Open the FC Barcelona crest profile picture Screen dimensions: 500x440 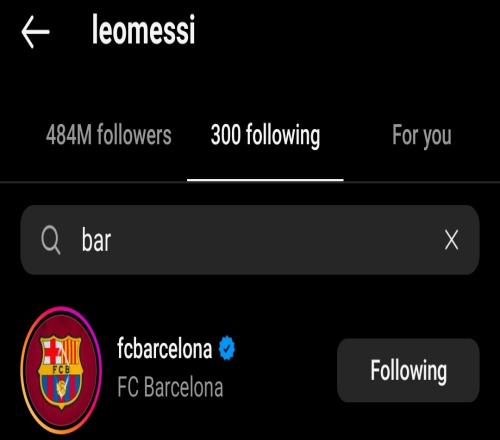pyautogui.click(x=61, y=371)
